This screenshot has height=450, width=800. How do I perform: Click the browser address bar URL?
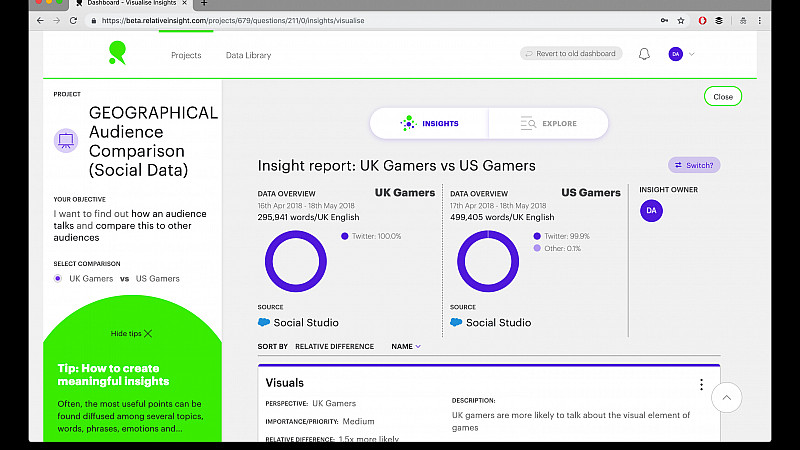(233, 20)
